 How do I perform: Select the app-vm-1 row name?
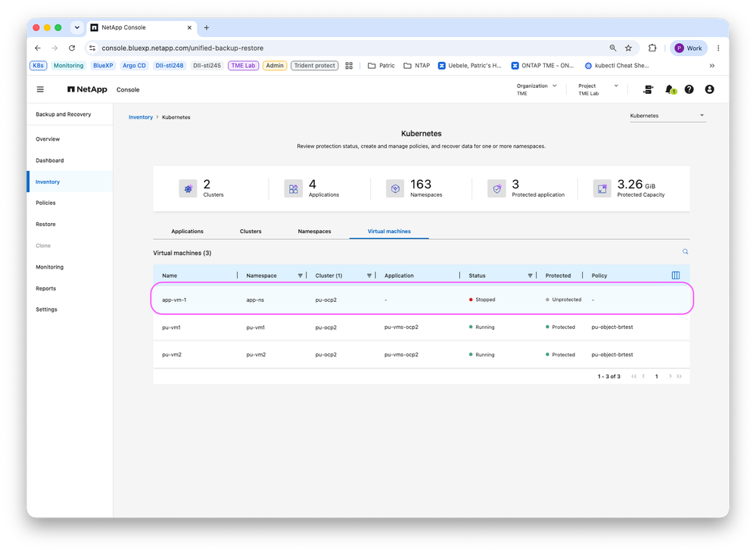174,300
